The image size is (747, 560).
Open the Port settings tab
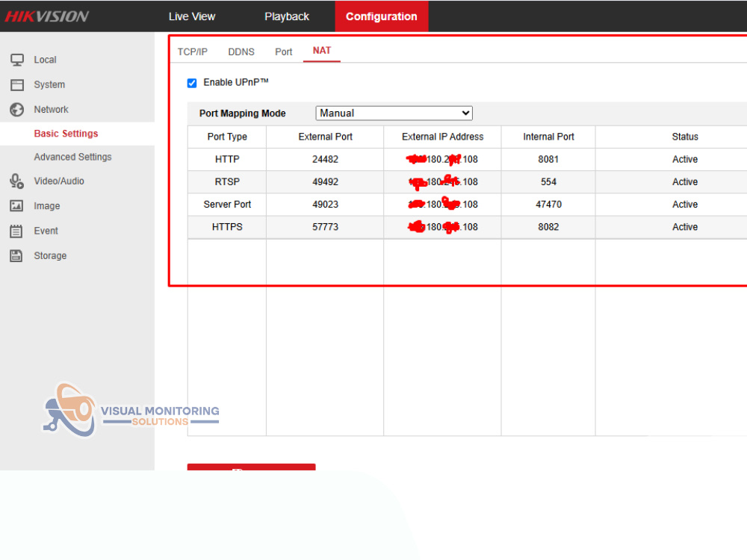[x=283, y=52]
